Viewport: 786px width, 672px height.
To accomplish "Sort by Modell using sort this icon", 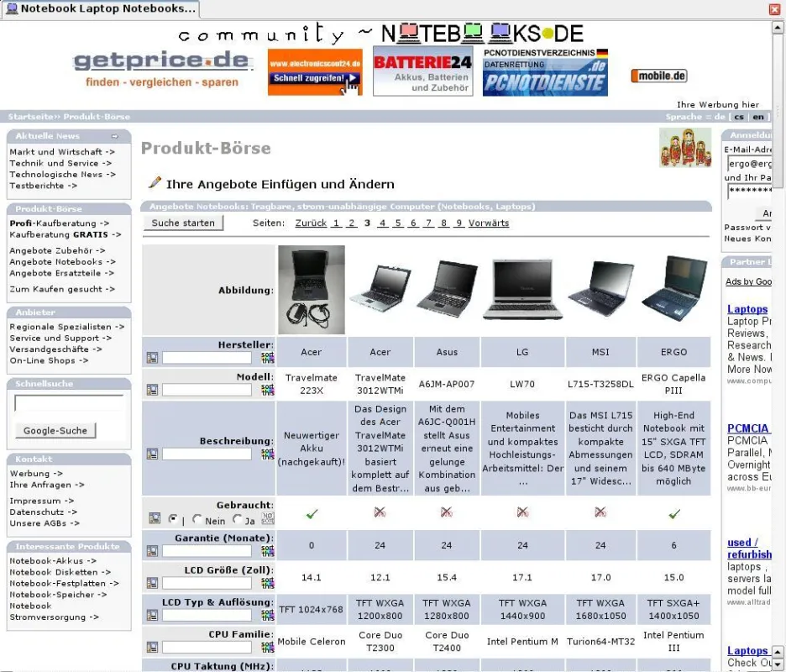I will pos(268,390).
